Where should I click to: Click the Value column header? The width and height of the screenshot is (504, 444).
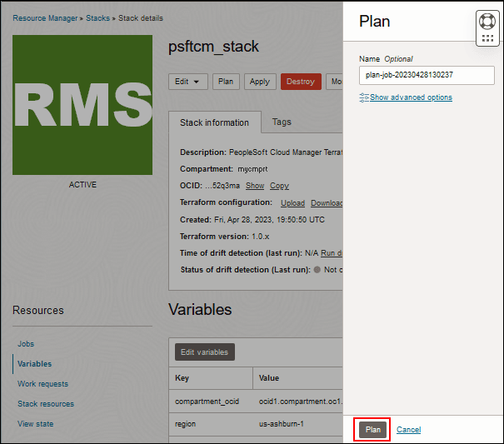tap(297, 378)
